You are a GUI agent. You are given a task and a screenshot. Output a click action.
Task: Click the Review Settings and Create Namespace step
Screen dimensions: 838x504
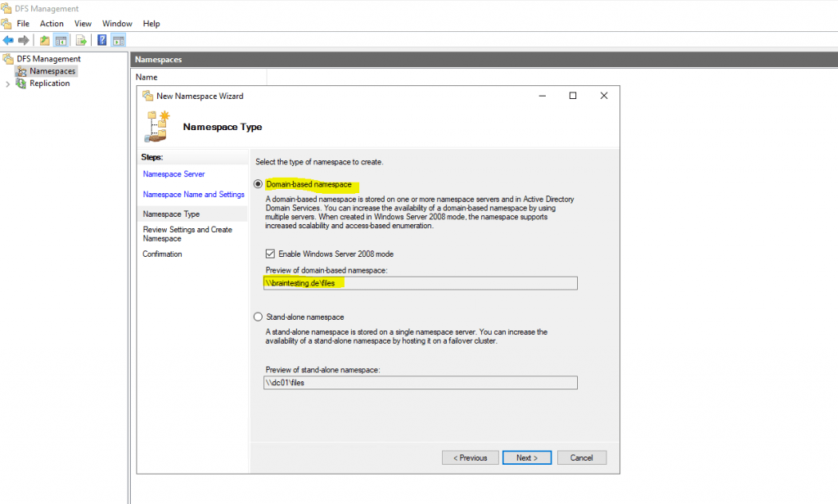click(x=187, y=234)
